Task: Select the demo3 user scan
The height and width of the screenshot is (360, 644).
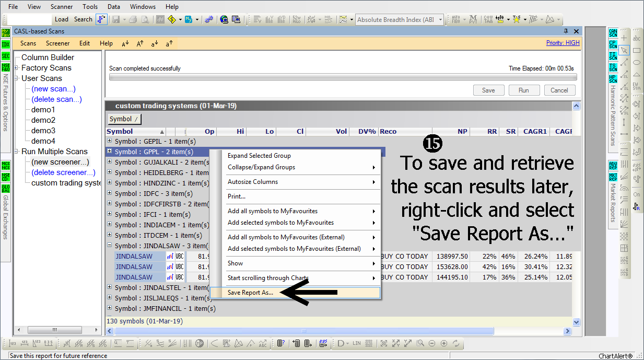Action: [43, 131]
